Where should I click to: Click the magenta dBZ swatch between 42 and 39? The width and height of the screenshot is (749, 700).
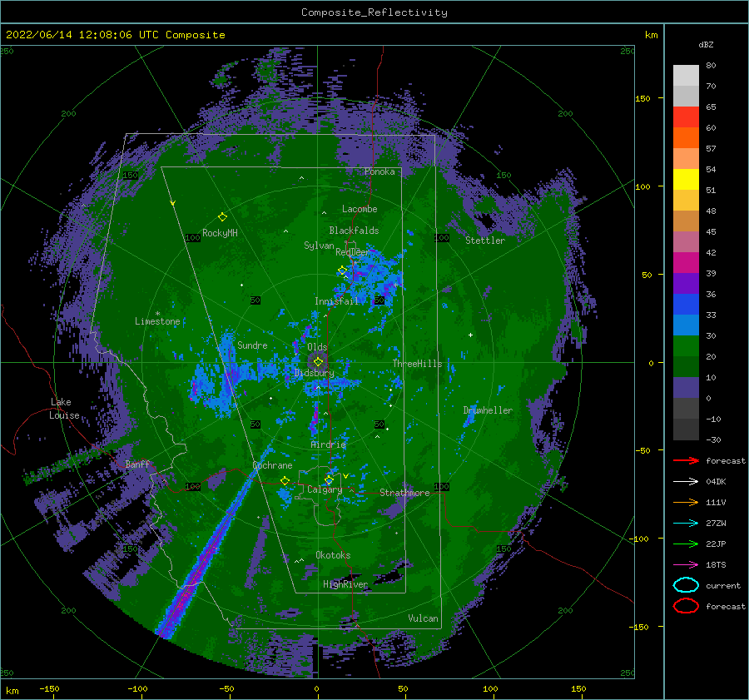click(x=686, y=263)
